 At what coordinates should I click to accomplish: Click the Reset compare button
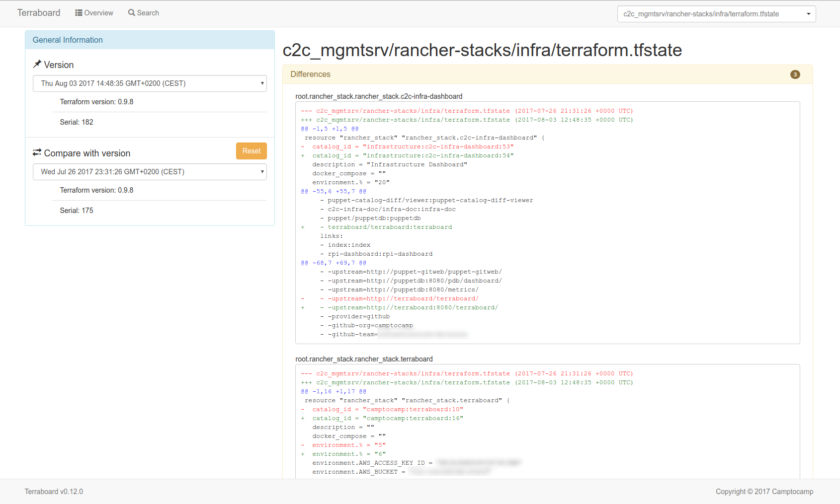pos(252,151)
